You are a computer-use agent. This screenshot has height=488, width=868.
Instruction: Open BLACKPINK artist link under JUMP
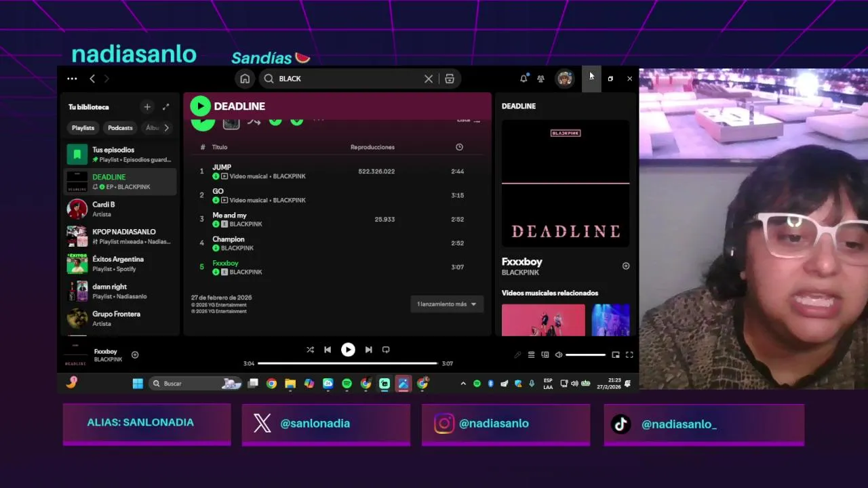click(x=289, y=176)
